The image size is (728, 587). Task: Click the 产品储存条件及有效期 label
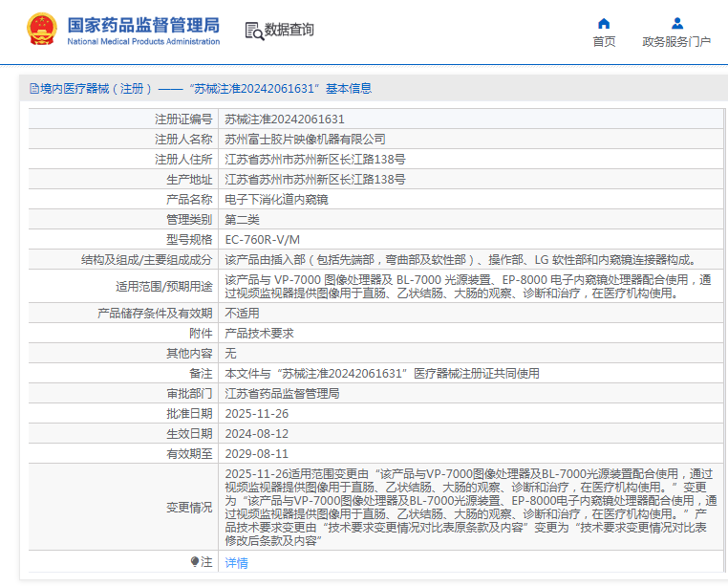(x=155, y=314)
